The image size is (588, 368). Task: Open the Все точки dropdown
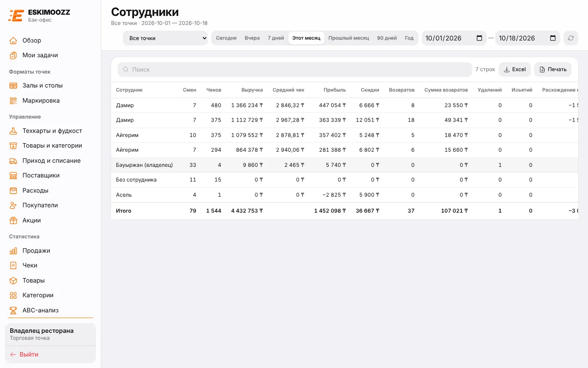pos(165,38)
